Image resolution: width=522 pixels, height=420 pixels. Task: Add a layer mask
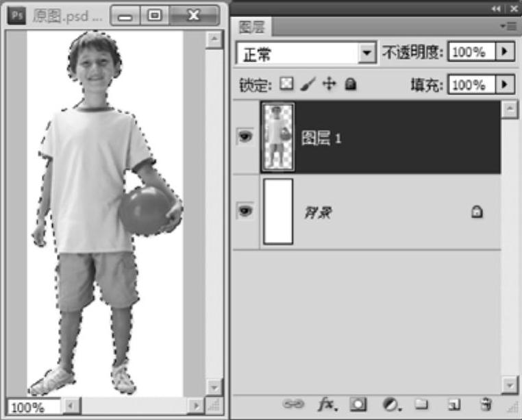point(358,405)
